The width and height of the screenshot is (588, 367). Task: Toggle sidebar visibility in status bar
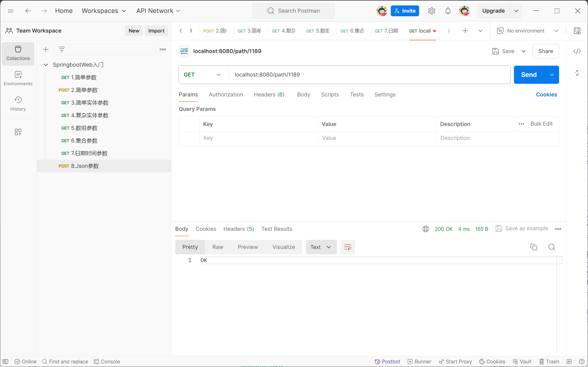tap(5, 362)
